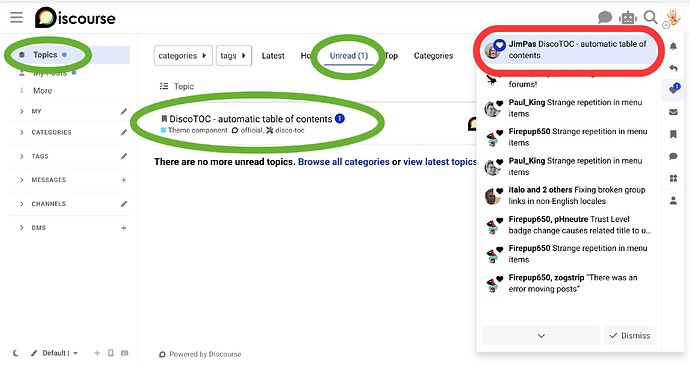The image size is (690, 365).
Task: Edit the MY sidebar section pencil
Action: tap(124, 112)
